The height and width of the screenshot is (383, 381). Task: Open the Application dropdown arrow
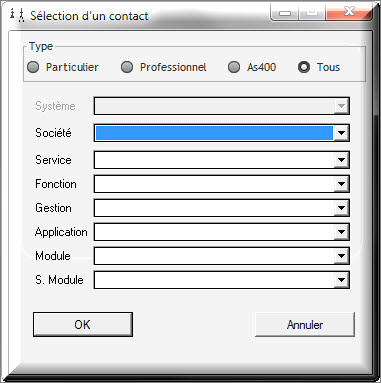click(x=341, y=232)
